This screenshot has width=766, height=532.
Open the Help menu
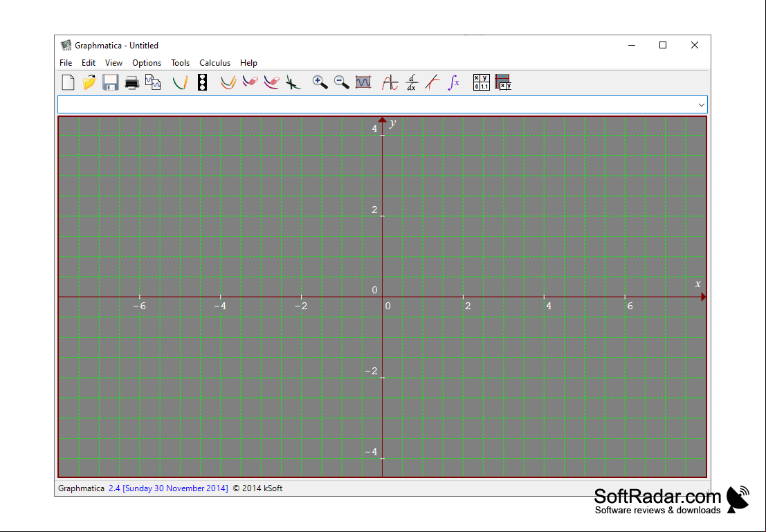point(248,63)
